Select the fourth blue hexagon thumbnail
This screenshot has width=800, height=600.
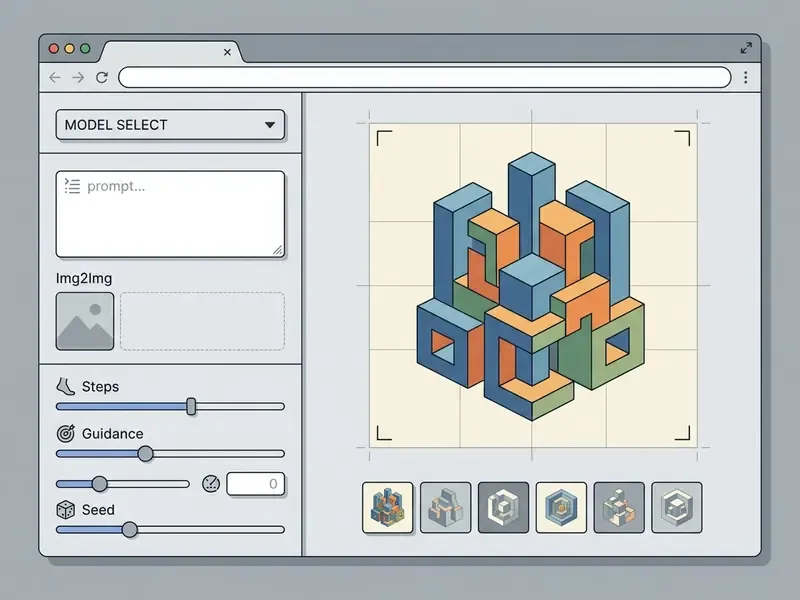coord(561,508)
